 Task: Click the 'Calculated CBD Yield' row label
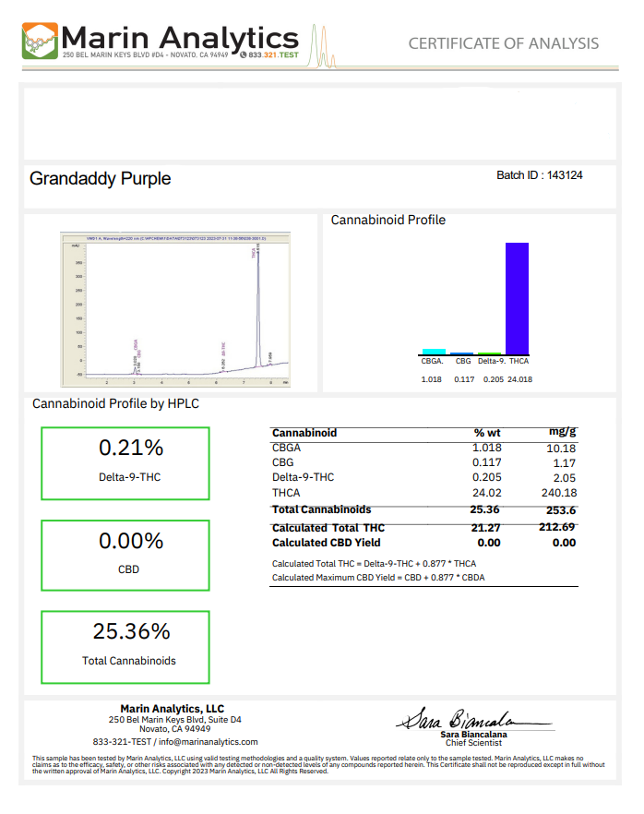coord(327,543)
